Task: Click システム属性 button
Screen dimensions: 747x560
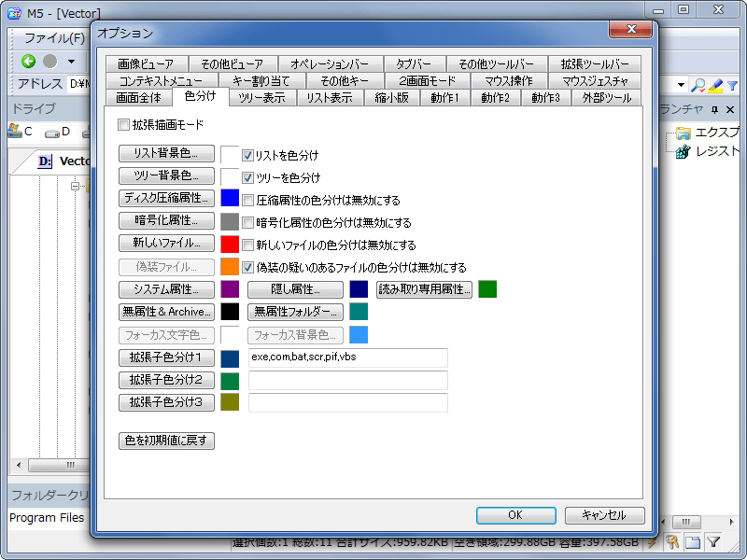Action: click(x=166, y=289)
